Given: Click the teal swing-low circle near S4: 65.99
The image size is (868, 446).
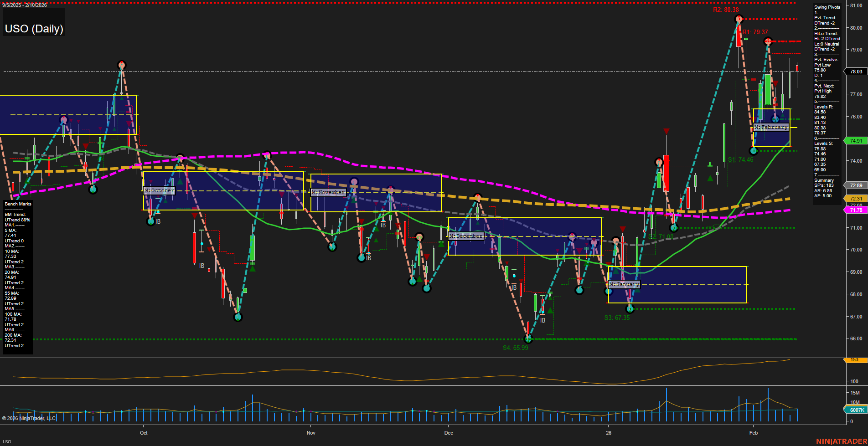Looking at the screenshot, I should pos(529,338).
